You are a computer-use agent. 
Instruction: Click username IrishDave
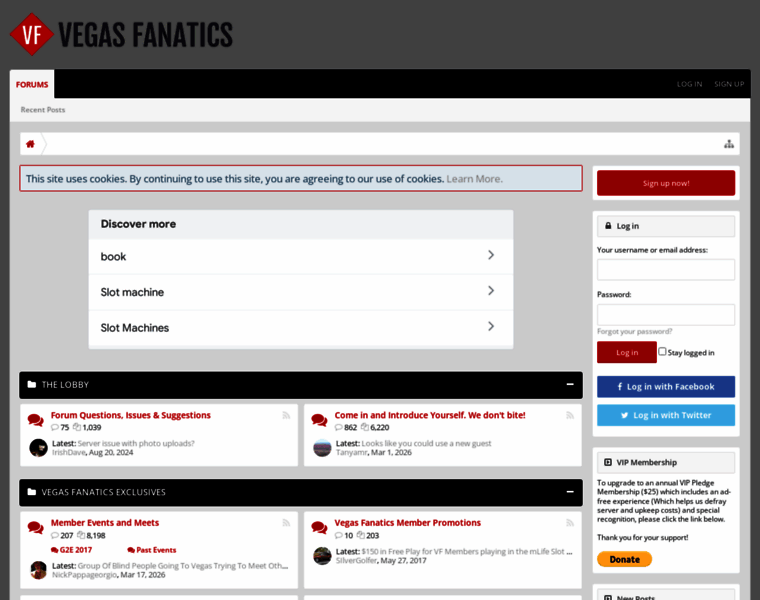coord(69,453)
